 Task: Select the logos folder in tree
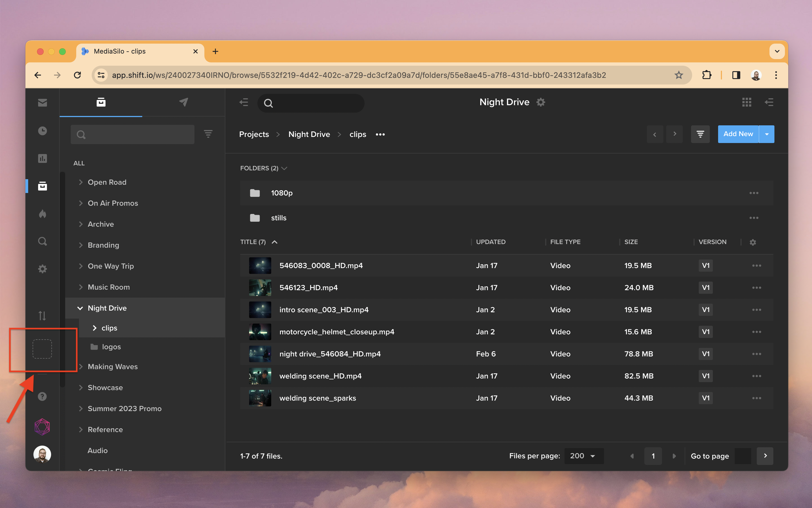tap(111, 347)
